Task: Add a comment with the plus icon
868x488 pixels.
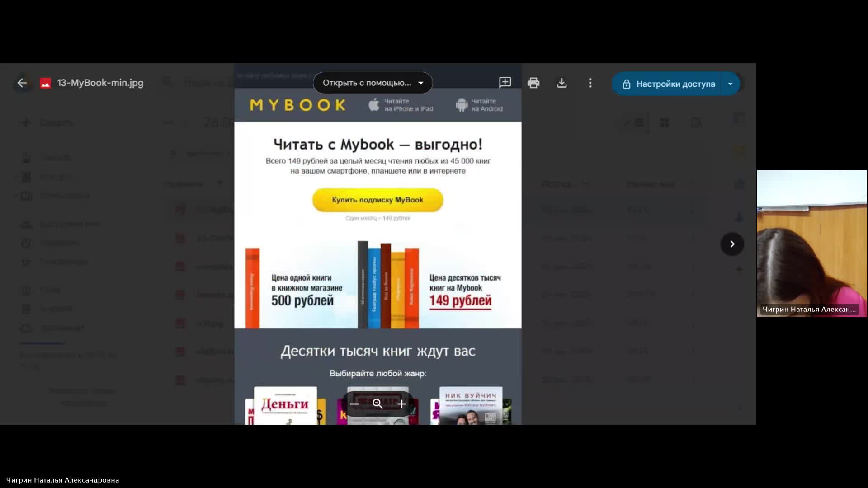Action: click(x=505, y=83)
